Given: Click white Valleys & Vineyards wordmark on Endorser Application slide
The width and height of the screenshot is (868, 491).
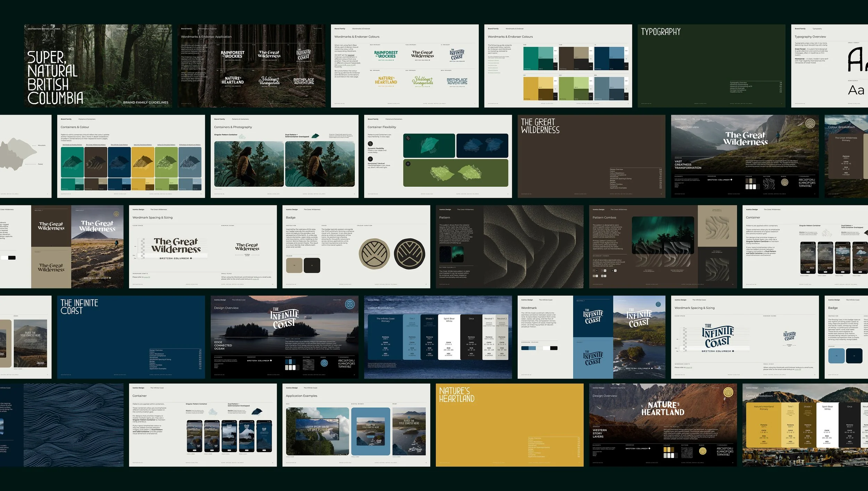Looking at the screenshot, I should (x=269, y=81).
